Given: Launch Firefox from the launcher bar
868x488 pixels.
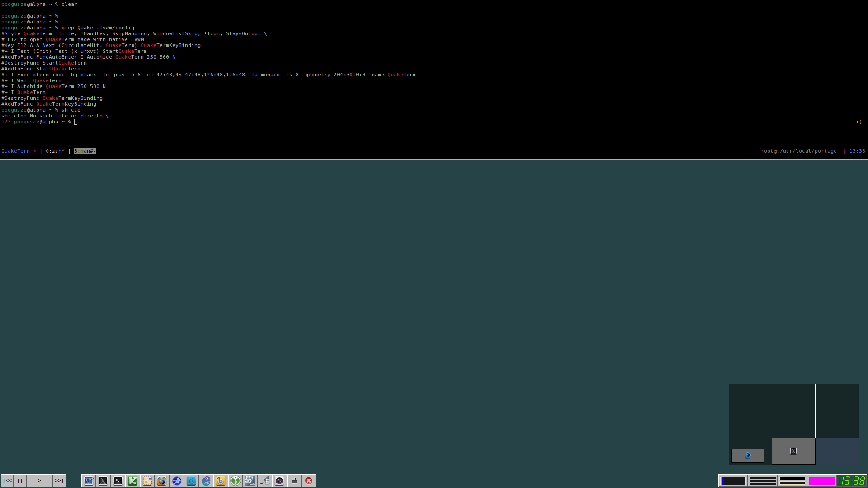Looking at the screenshot, I should click(x=162, y=481).
